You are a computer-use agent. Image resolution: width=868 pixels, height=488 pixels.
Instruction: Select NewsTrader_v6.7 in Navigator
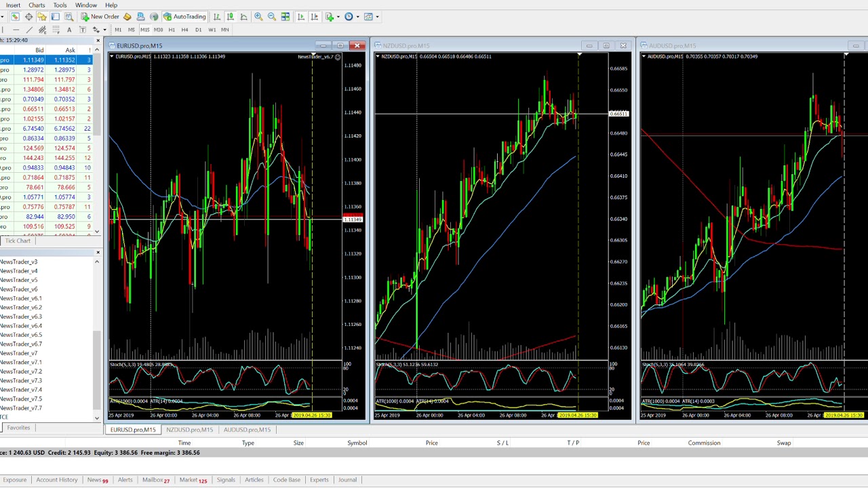tap(21, 344)
